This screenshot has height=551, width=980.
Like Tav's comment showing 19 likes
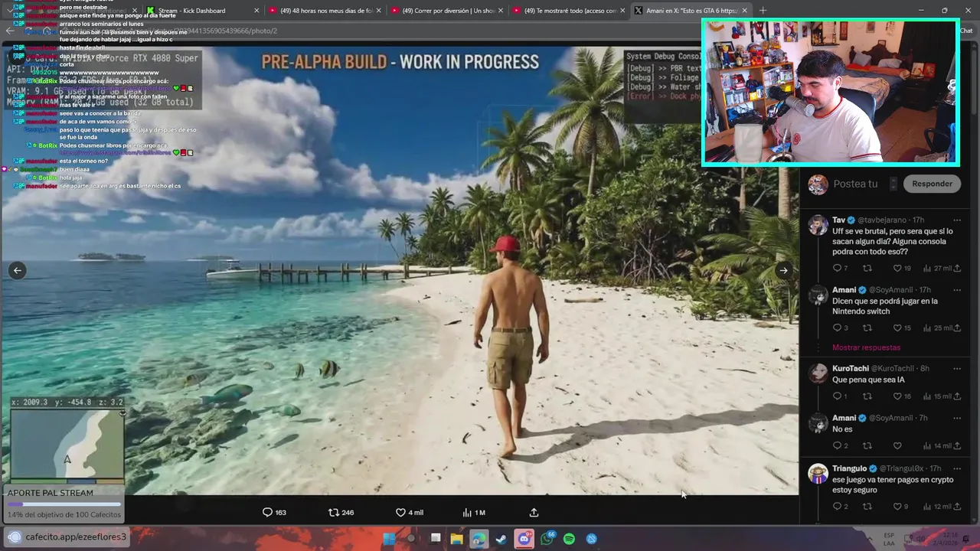coord(902,269)
